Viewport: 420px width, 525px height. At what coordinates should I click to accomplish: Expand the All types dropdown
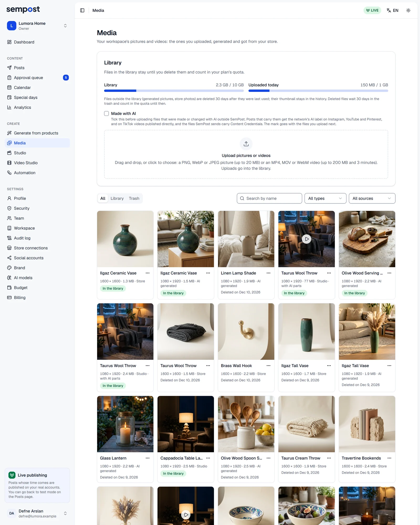tap(325, 198)
